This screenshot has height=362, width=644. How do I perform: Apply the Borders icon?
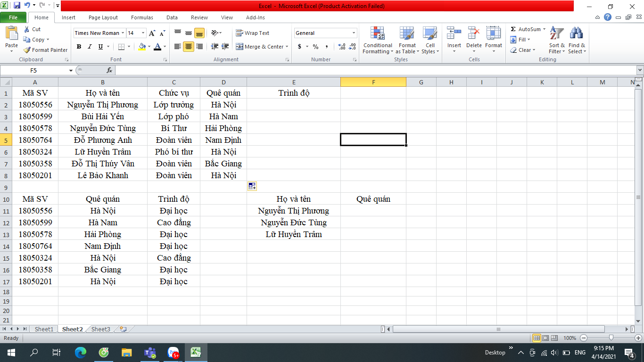121,47
